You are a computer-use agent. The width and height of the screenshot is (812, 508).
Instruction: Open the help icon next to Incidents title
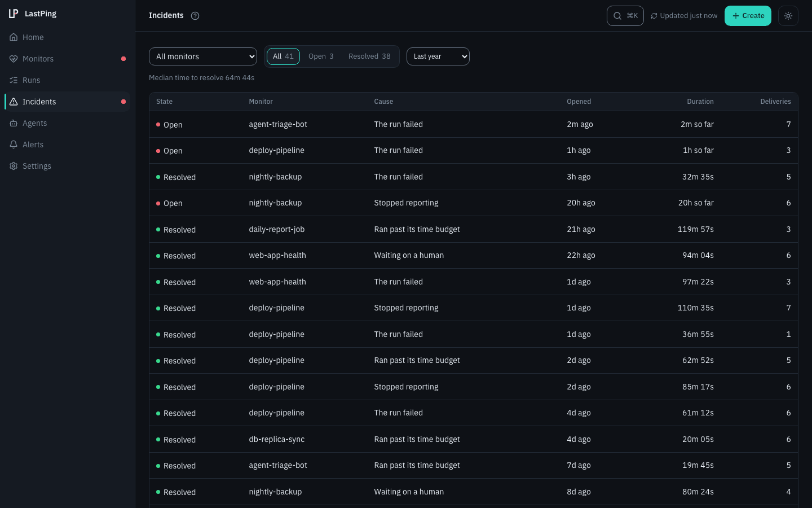tap(195, 16)
